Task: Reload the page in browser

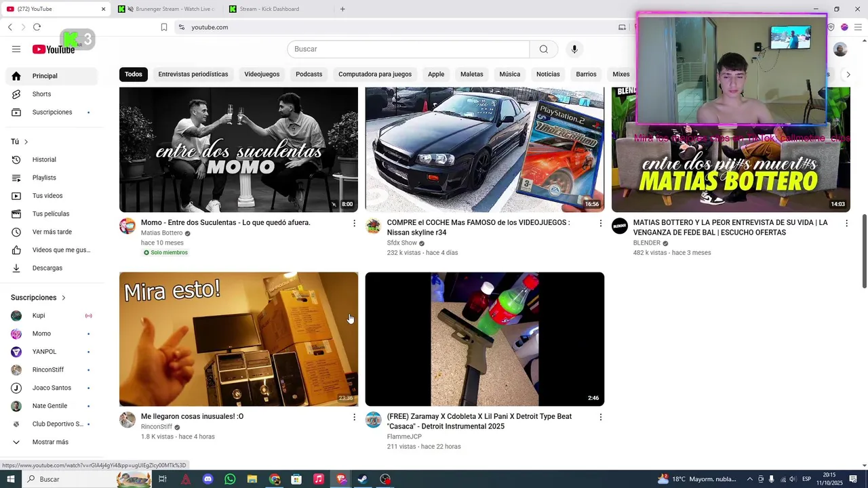Action: click(x=37, y=27)
